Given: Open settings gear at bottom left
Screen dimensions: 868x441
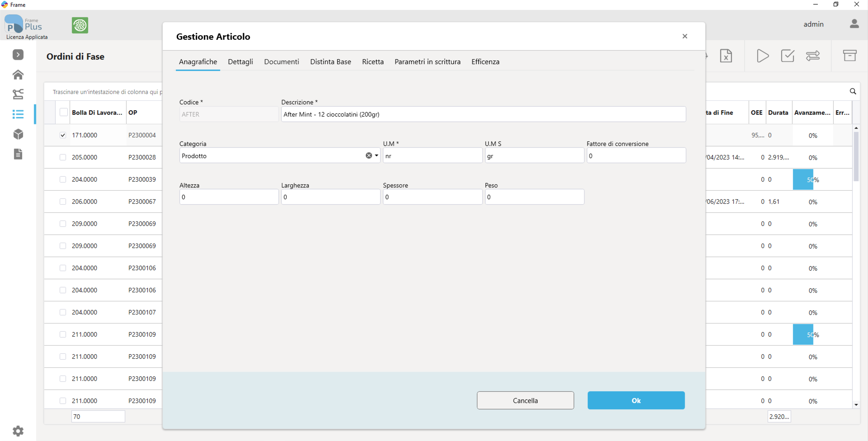Looking at the screenshot, I should [x=18, y=431].
